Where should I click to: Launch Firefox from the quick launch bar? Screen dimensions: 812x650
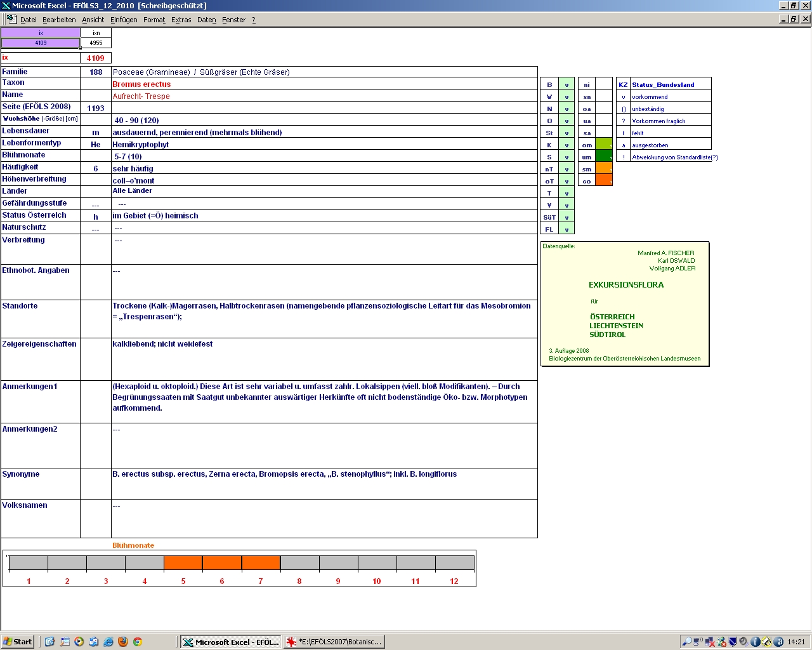point(123,642)
